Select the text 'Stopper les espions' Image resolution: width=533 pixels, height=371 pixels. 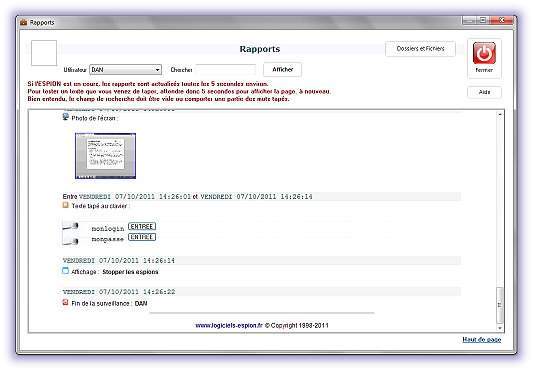pos(130,272)
